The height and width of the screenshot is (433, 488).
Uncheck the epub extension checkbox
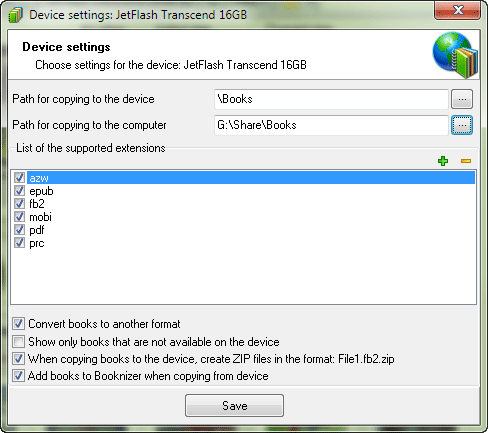19,190
